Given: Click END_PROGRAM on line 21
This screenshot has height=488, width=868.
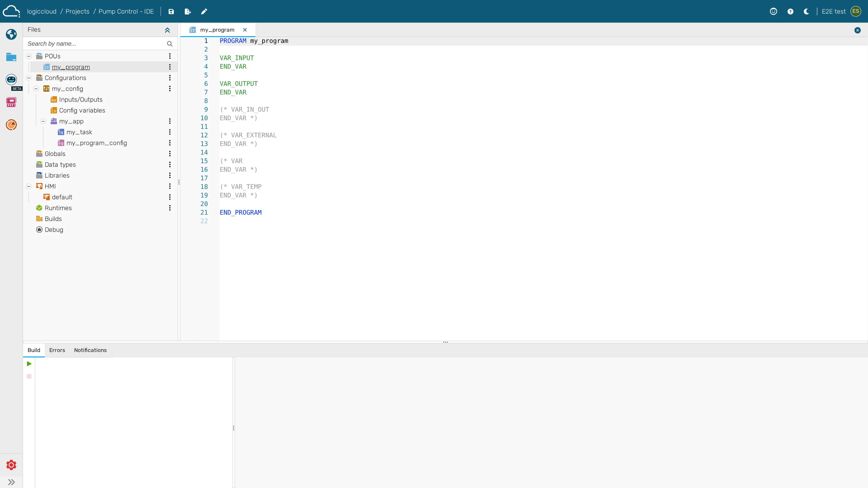Looking at the screenshot, I should [241, 213].
